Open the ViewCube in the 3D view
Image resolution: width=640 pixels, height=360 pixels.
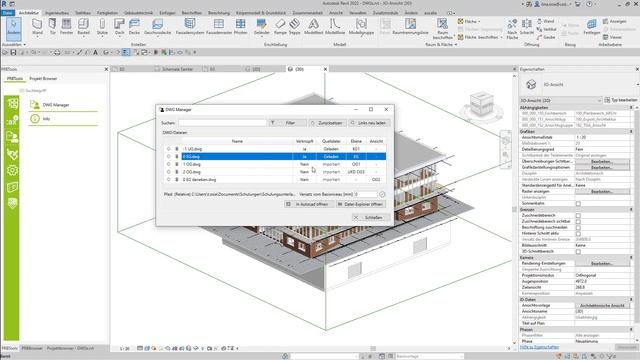click(481, 103)
